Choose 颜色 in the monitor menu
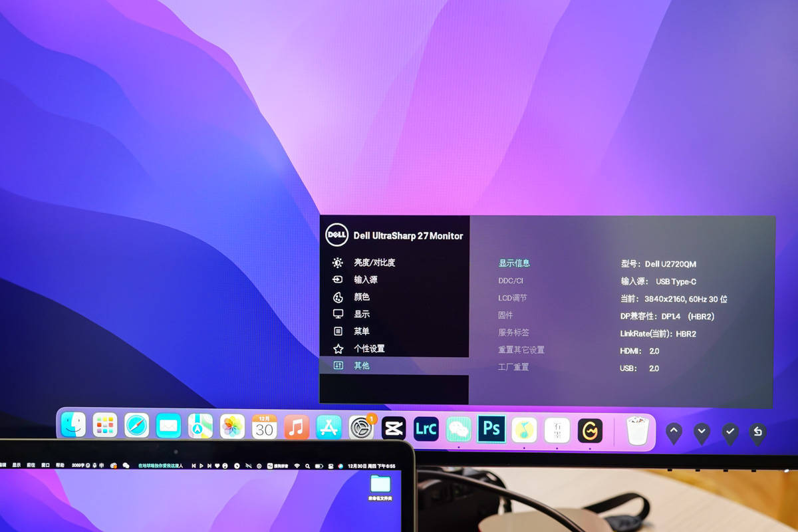This screenshot has width=798, height=532. click(361, 297)
